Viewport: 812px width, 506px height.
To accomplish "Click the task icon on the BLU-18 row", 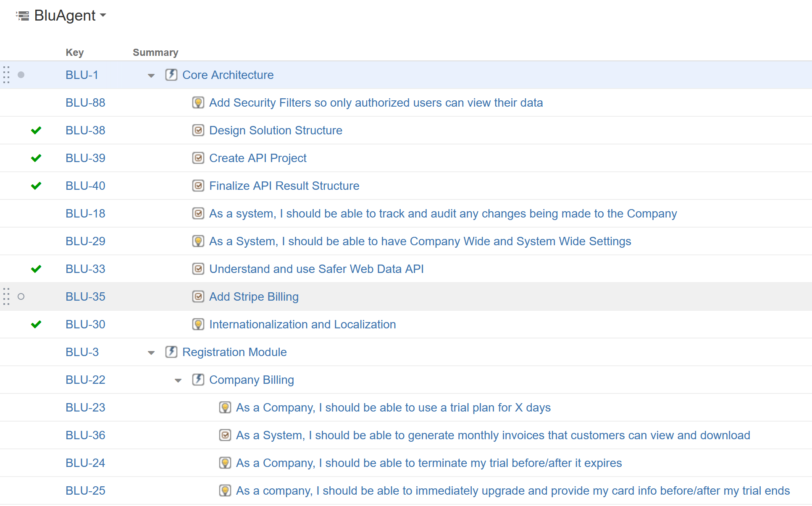I will pos(198,213).
